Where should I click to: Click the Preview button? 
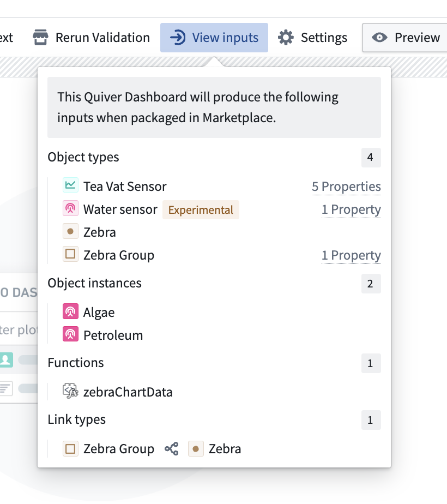click(405, 38)
